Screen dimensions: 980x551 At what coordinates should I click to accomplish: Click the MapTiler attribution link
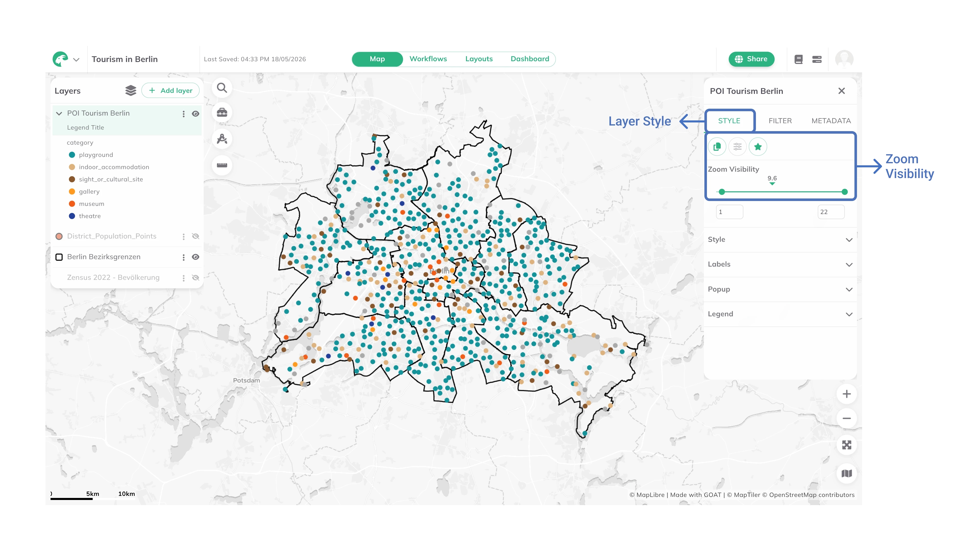coord(743,495)
